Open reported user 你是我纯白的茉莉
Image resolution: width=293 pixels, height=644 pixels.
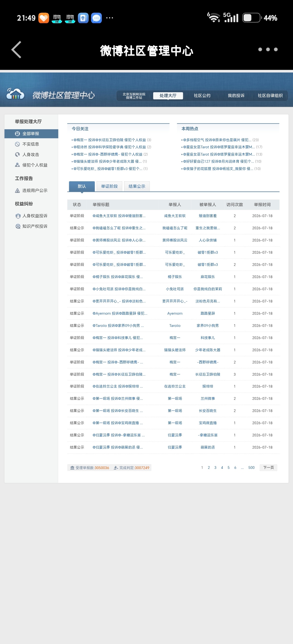tap(208, 289)
